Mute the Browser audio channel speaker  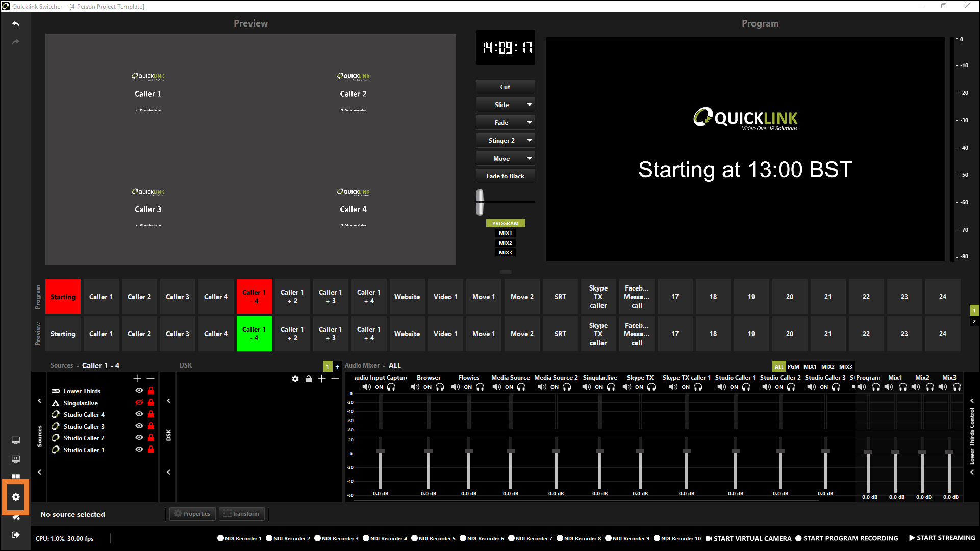coord(415,387)
